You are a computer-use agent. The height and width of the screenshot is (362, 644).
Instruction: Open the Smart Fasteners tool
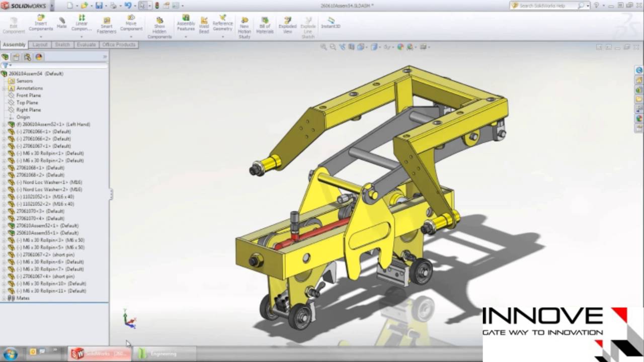(x=106, y=26)
